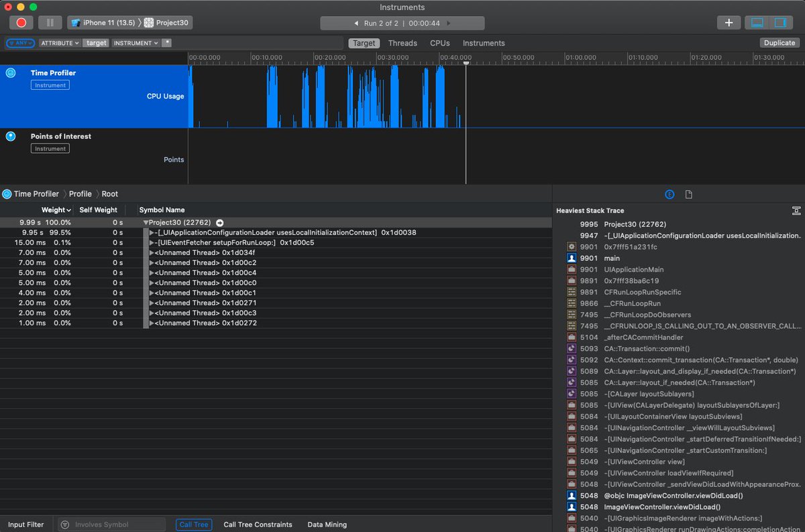The image size is (805, 532).
Task: Collapse the Project30 (22762) tree row
Action: coord(146,223)
